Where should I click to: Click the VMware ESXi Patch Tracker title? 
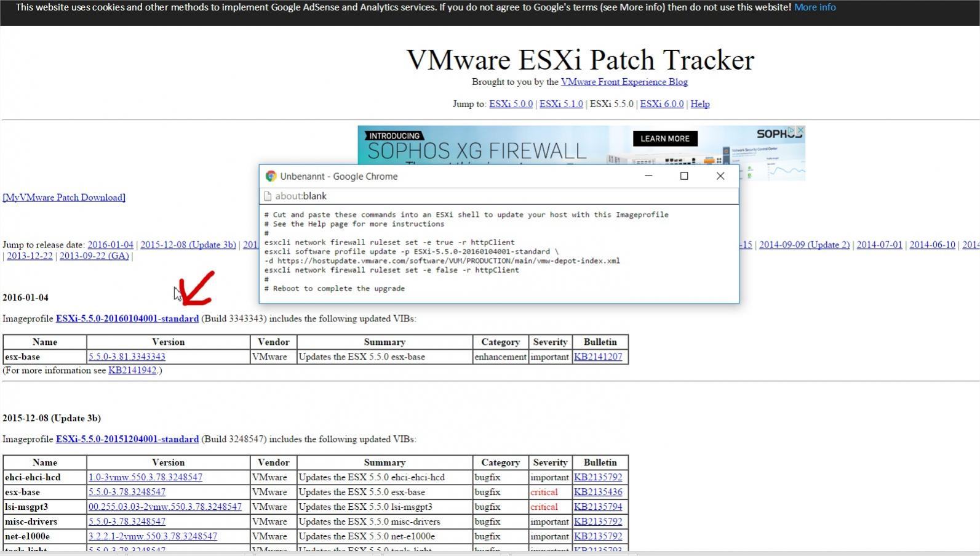pyautogui.click(x=580, y=60)
